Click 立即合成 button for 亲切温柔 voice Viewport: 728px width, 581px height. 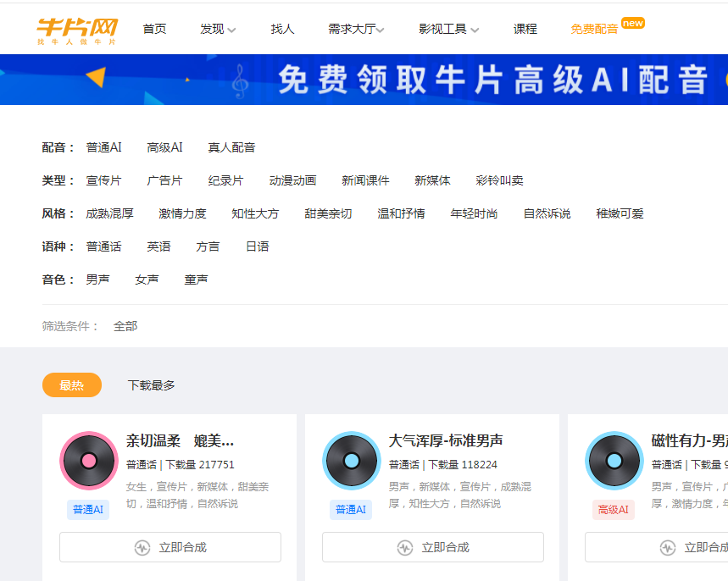tap(170, 547)
